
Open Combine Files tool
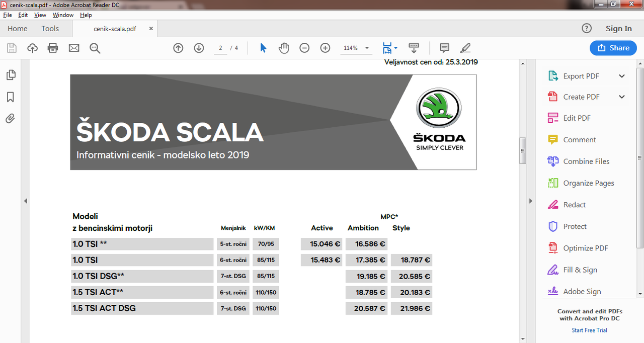pyautogui.click(x=579, y=161)
